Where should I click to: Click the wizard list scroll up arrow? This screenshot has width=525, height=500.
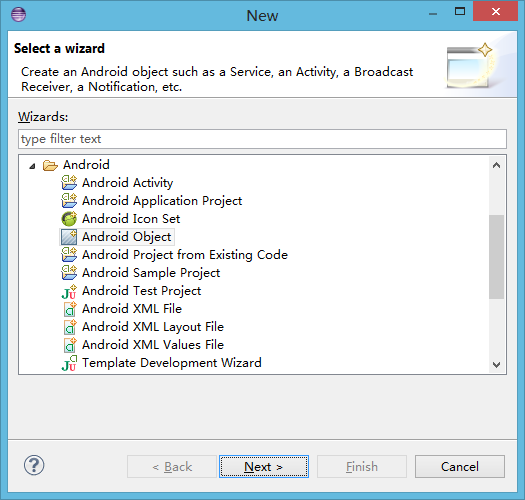[497, 165]
